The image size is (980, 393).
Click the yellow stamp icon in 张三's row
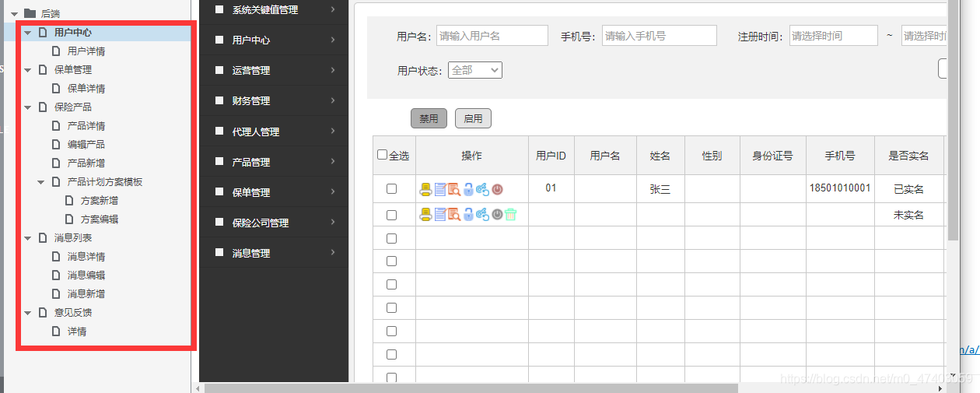pos(425,189)
